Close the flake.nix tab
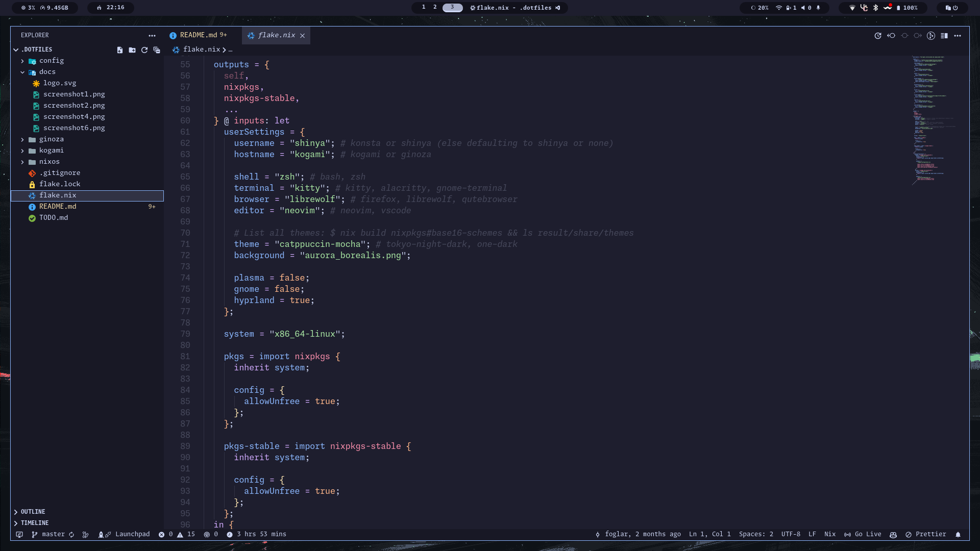Viewport: 980px width, 551px height. click(303, 36)
